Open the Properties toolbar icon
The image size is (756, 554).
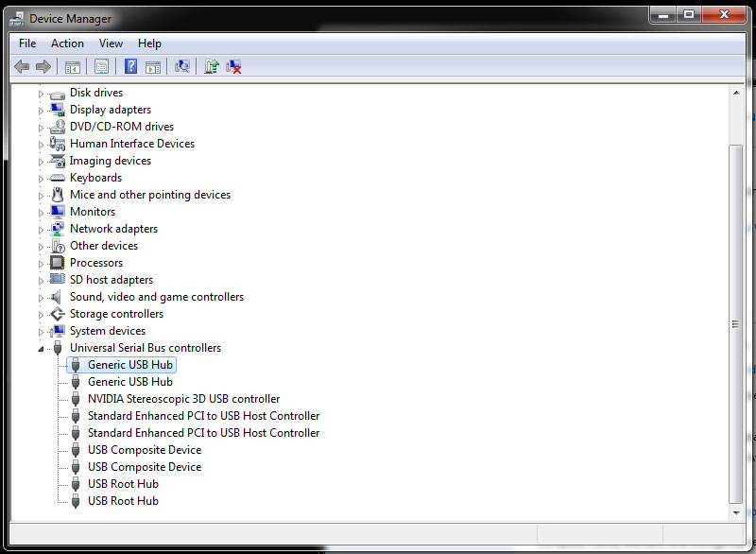point(101,66)
